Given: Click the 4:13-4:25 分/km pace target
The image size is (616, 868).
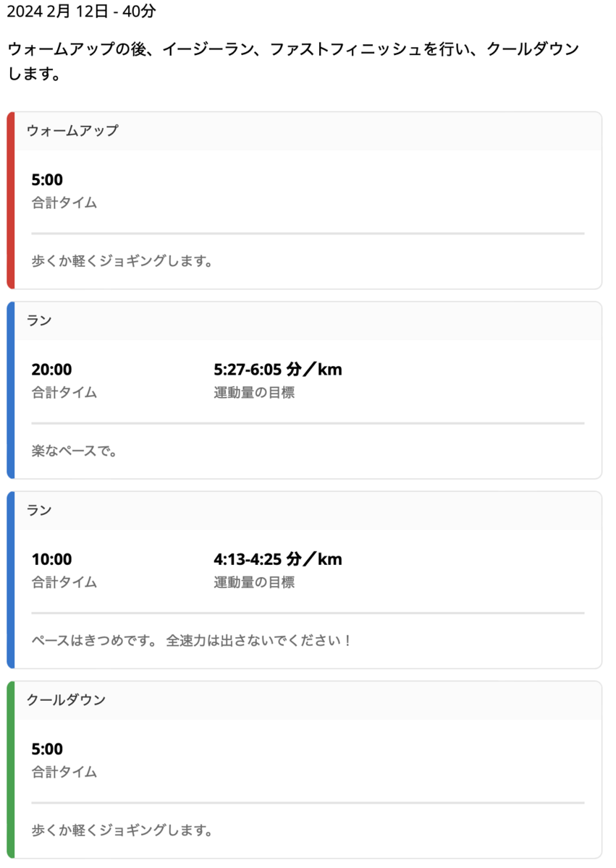Looking at the screenshot, I should point(278,559).
